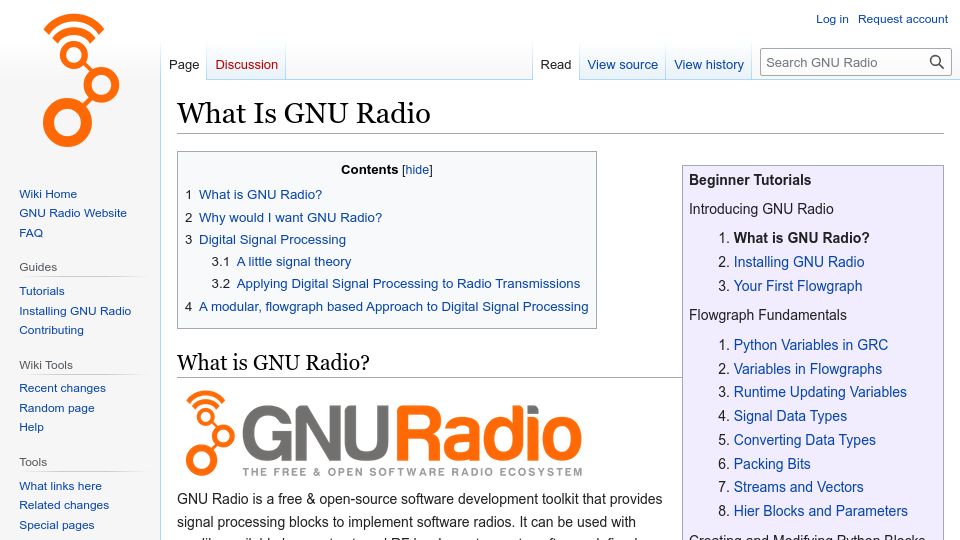The width and height of the screenshot is (960, 540).
Task: Click the section heading What is GNU Radio?
Action: (273, 362)
